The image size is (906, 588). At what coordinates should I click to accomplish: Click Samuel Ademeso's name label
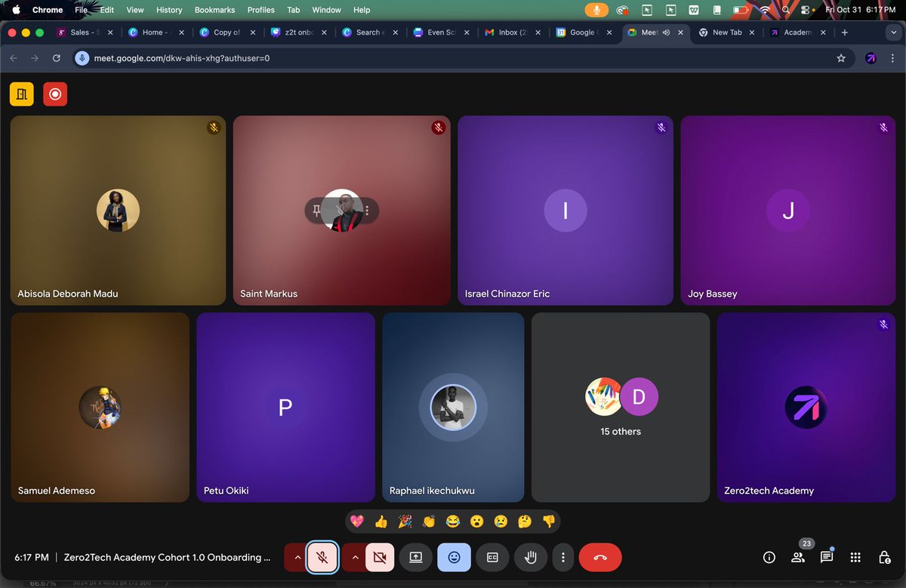click(x=57, y=491)
